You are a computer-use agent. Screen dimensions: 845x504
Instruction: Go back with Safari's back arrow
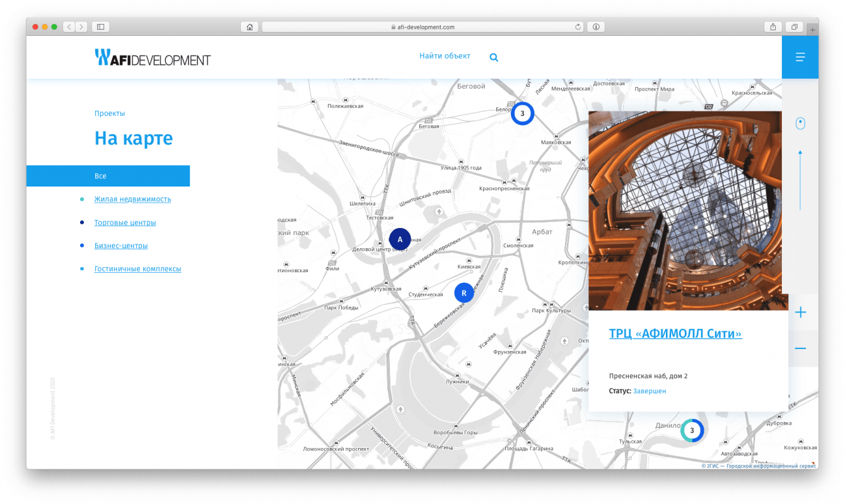coord(68,27)
